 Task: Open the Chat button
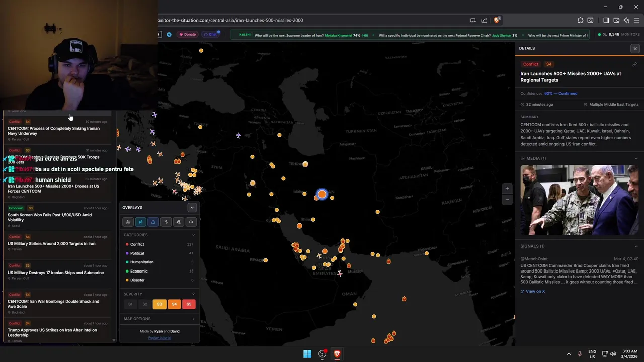210,35
